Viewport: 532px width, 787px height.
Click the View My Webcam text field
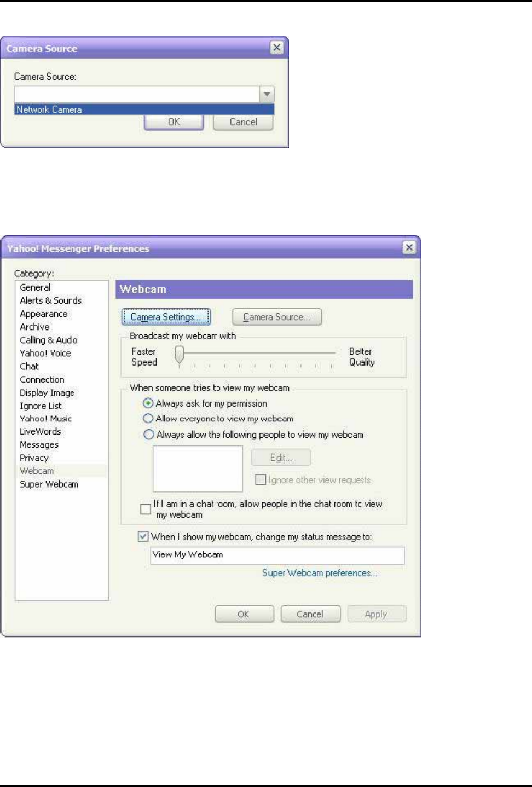coord(277,555)
